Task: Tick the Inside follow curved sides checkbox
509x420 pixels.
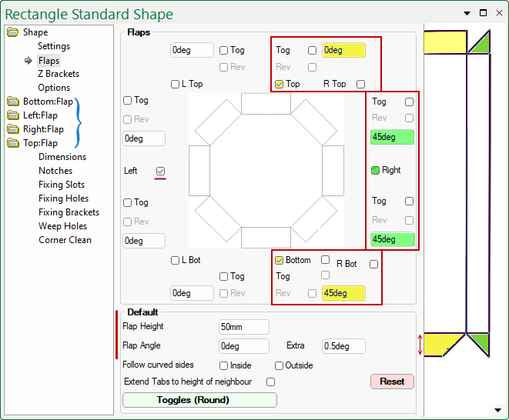Action: click(223, 366)
